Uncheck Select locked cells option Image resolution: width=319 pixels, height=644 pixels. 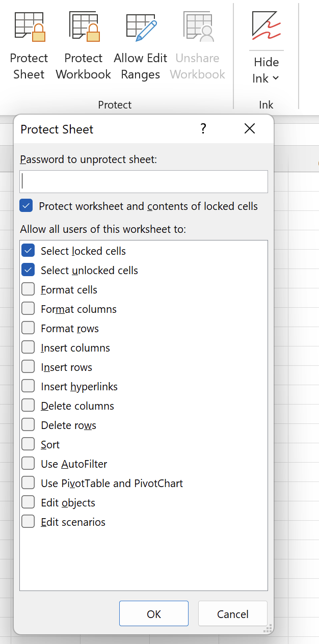[x=28, y=251]
